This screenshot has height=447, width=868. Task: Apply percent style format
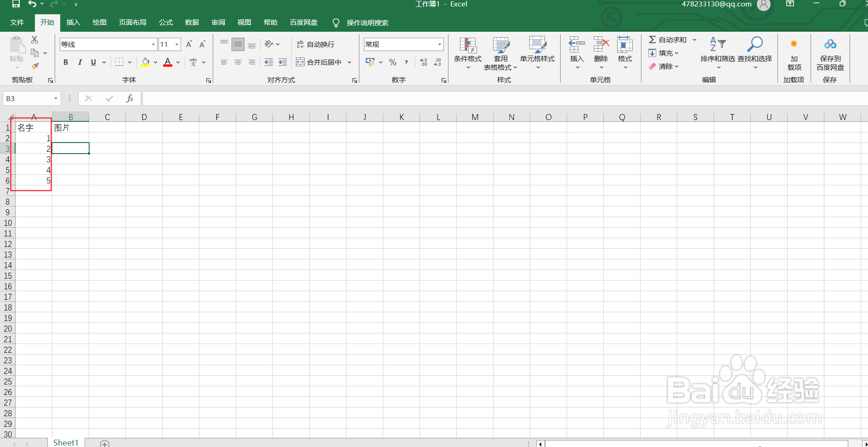pyautogui.click(x=393, y=62)
